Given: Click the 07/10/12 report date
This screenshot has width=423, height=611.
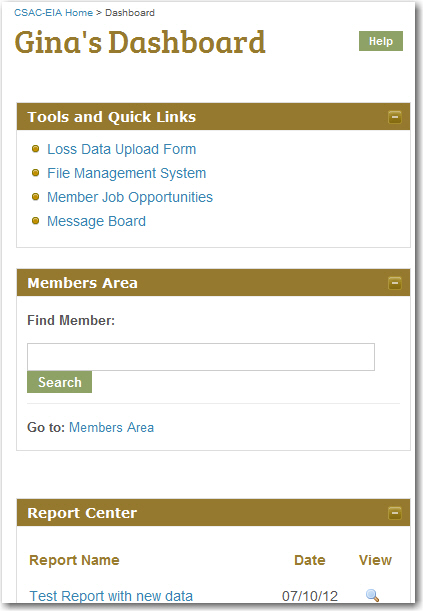Looking at the screenshot, I should click(310, 596).
